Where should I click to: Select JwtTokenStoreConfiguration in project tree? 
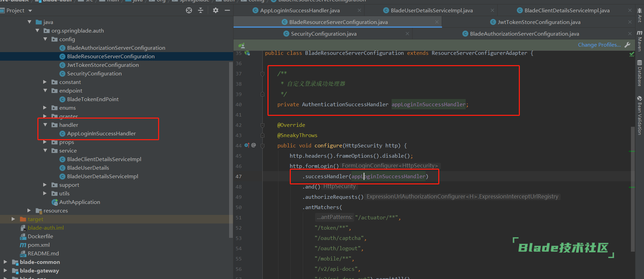pyautogui.click(x=103, y=65)
